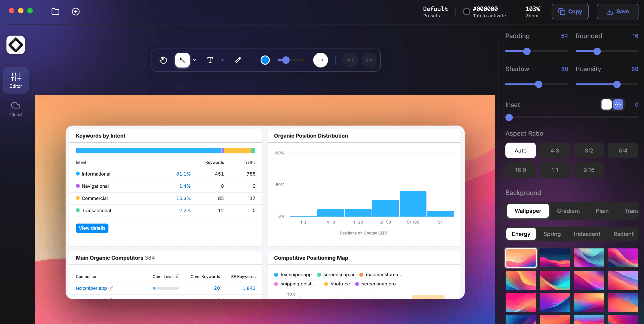Click the Undo icon
Viewport: 644px width, 324px height.
(x=350, y=60)
